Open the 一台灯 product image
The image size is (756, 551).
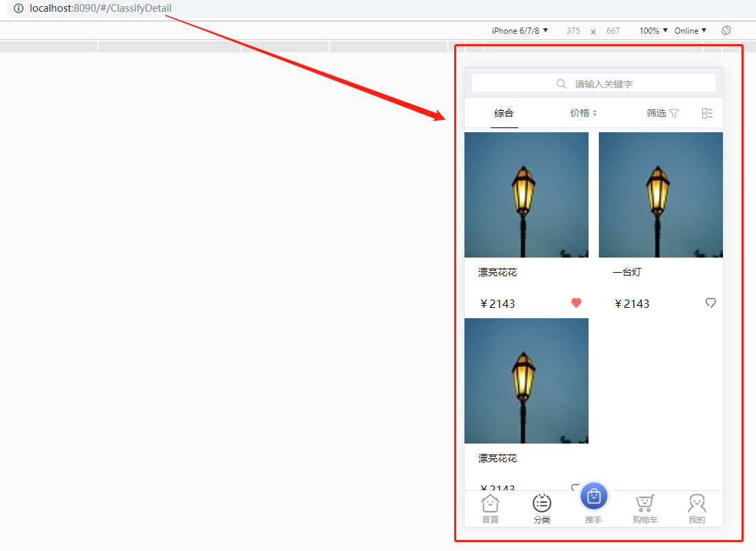[660, 195]
